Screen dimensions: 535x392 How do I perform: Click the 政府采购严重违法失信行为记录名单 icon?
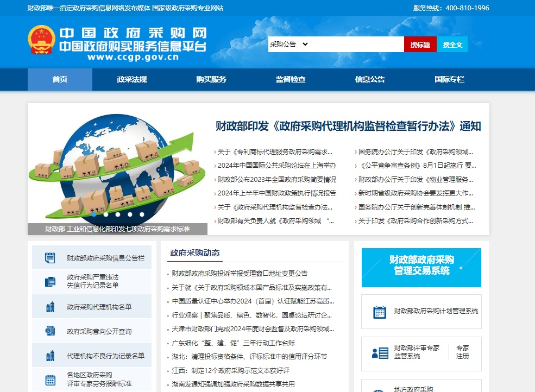pyautogui.click(x=50, y=281)
